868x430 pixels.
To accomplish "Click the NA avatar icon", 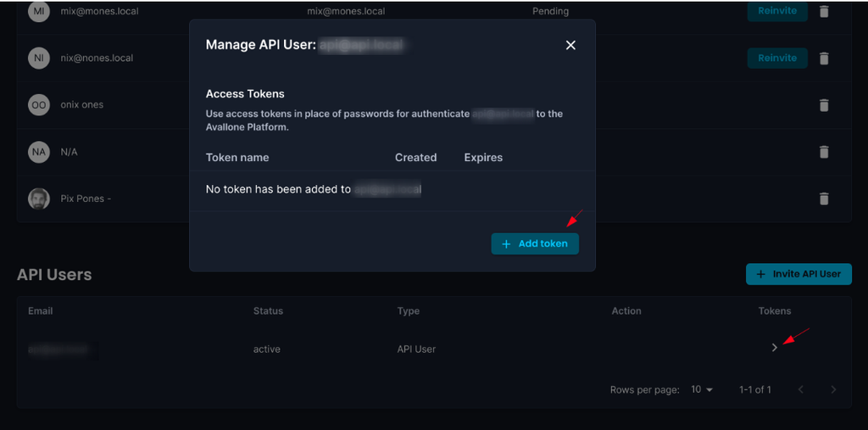I will (x=39, y=151).
